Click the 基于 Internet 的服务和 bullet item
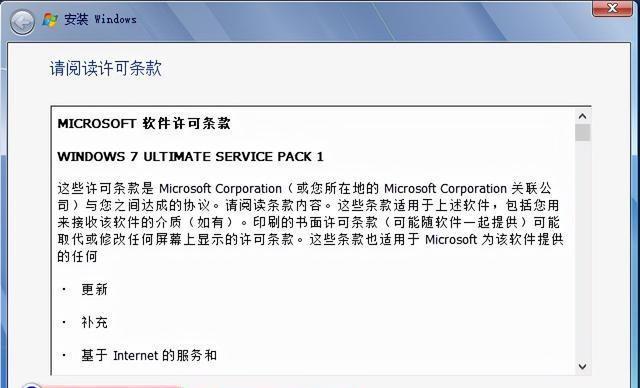This screenshot has width=640, height=388. [x=149, y=355]
